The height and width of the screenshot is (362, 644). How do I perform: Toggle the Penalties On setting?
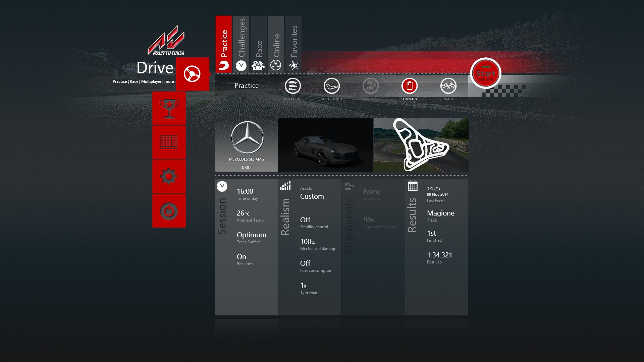[x=241, y=257]
